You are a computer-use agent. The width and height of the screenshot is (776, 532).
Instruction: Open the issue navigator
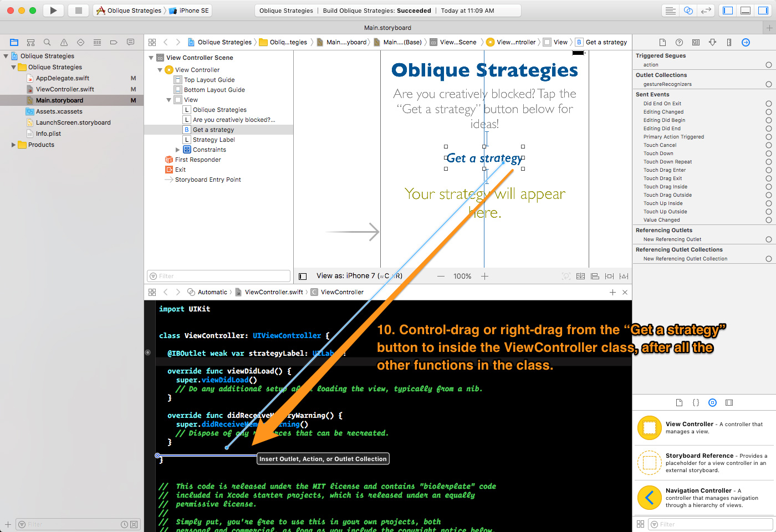click(64, 42)
